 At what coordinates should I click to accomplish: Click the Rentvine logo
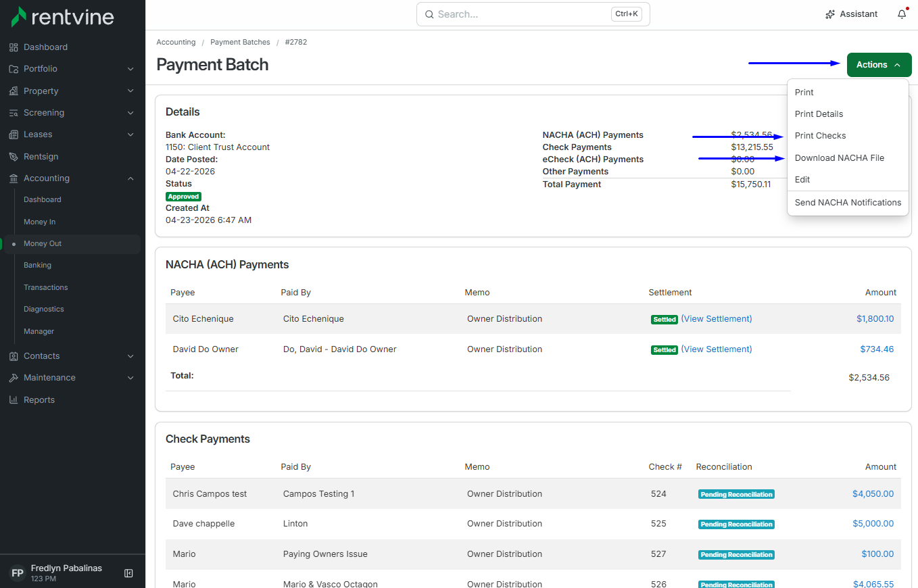click(62, 16)
